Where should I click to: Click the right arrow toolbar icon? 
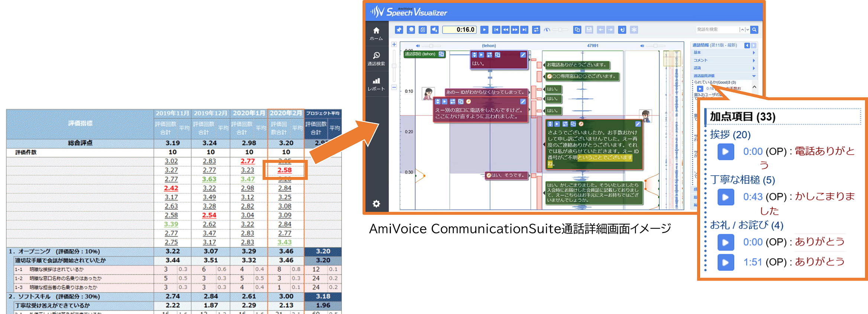pos(610,30)
